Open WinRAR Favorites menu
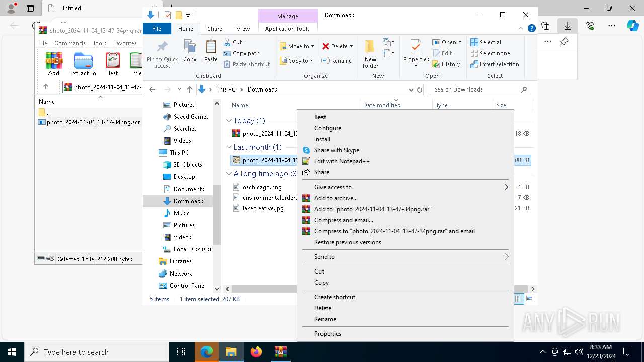644x362 pixels. (x=125, y=43)
